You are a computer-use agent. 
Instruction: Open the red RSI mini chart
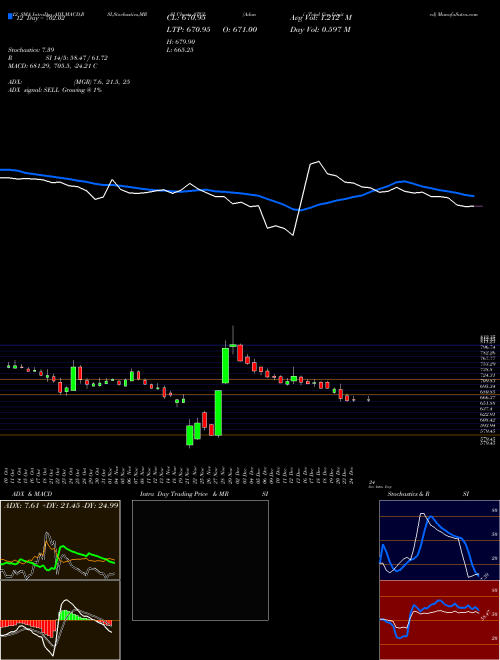pos(439,620)
